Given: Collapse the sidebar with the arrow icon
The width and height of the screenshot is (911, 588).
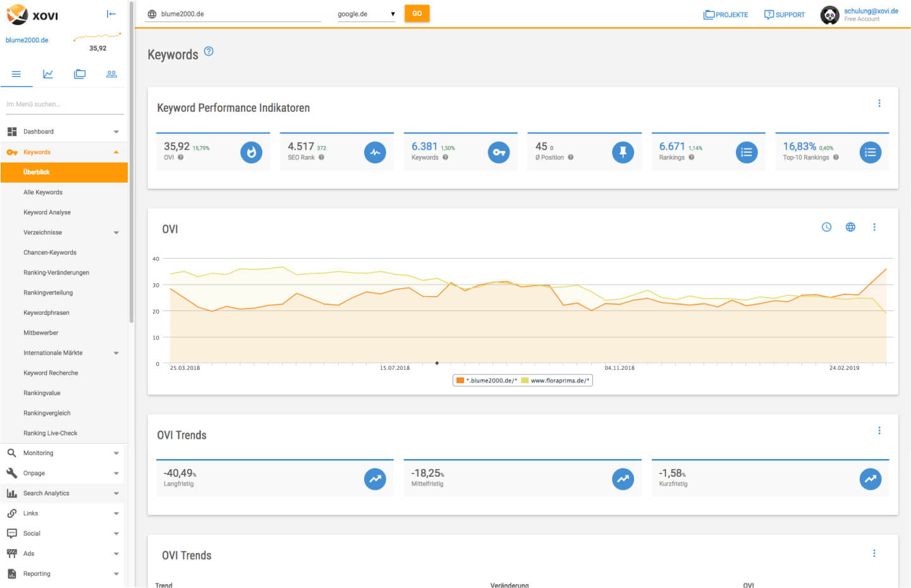Looking at the screenshot, I should (111, 14).
